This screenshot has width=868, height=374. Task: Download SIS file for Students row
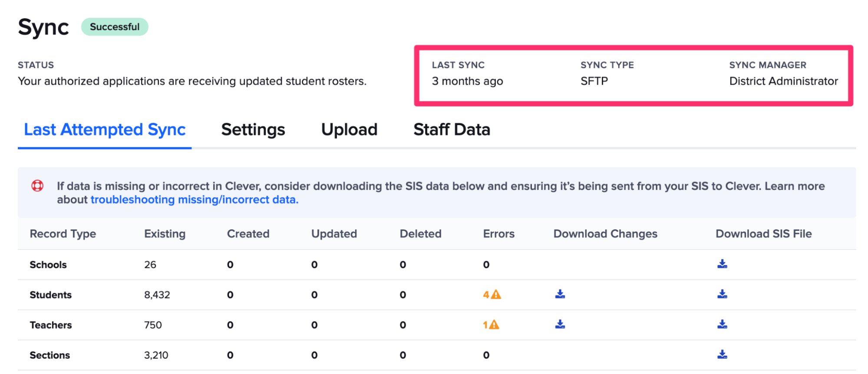(722, 295)
